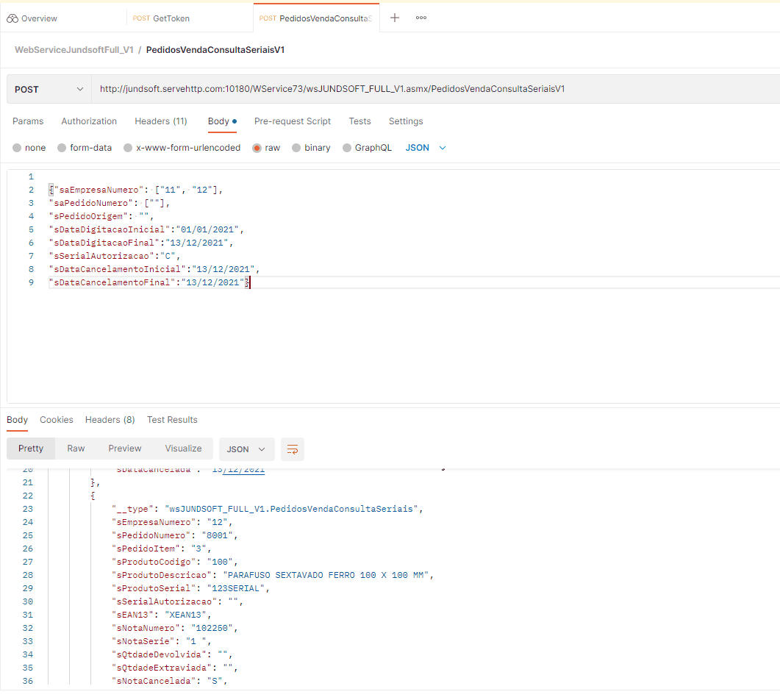Select the binary body radio button

point(296,148)
